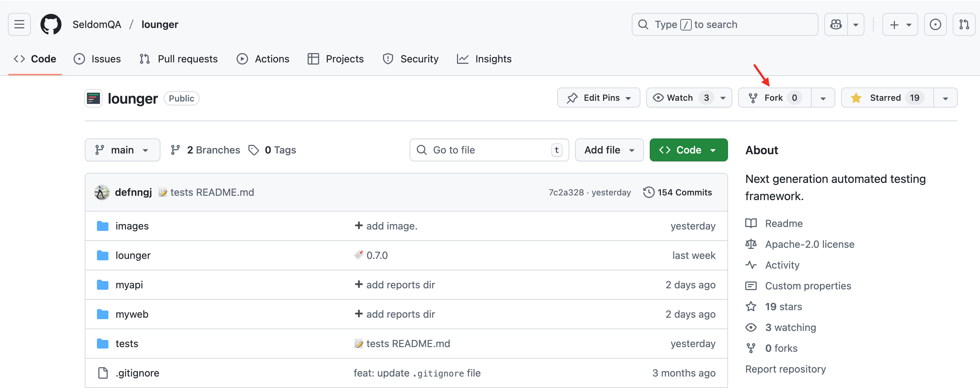Expand the main branch dropdown
Image resolution: width=980 pixels, height=388 pixels.
[x=122, y=150]
